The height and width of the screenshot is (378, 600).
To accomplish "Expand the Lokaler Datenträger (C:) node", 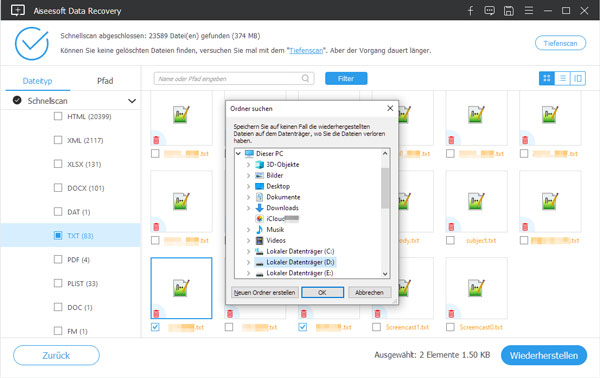I will [x=248, y=251].
